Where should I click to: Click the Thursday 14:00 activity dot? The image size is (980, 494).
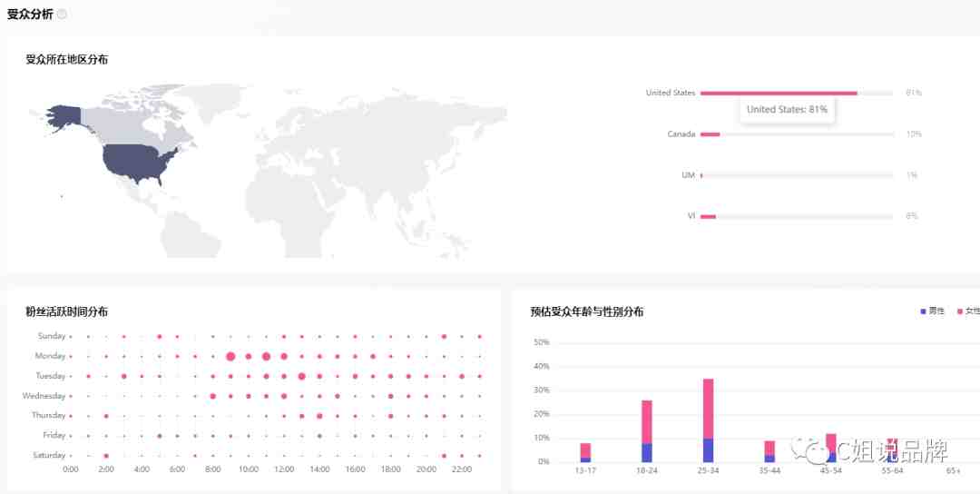pyautogui.click(x=319, y=416)
